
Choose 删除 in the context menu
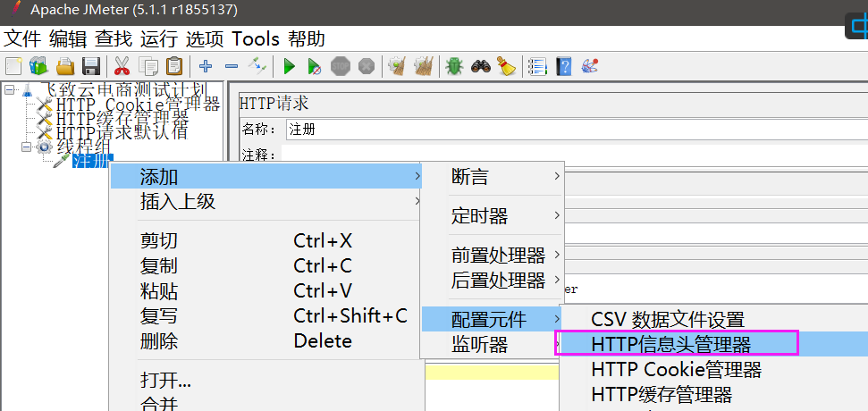coord(265,340)
